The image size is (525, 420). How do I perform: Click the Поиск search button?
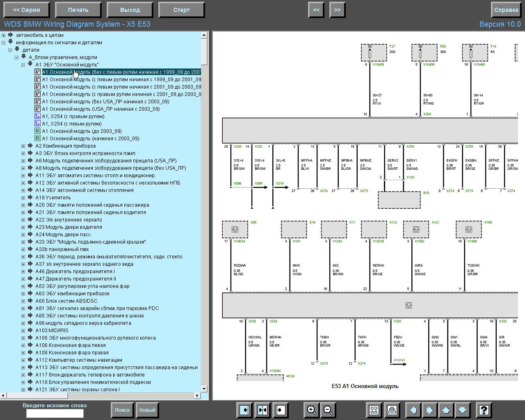tap(122, 410)
